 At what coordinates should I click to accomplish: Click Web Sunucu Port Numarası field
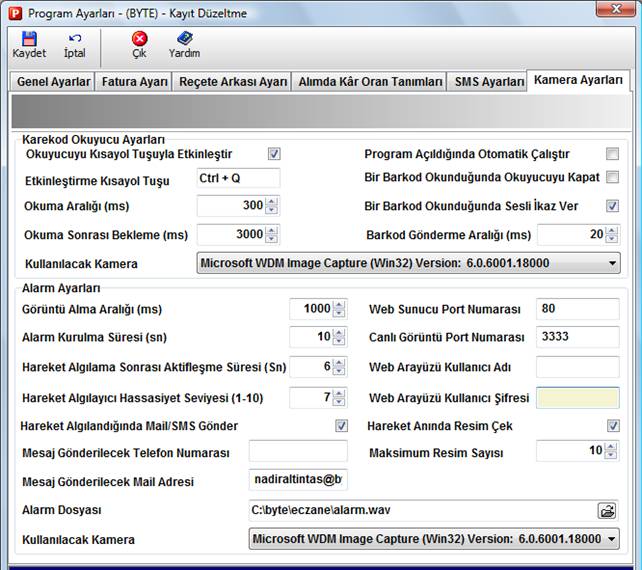(x=578, y=309)
